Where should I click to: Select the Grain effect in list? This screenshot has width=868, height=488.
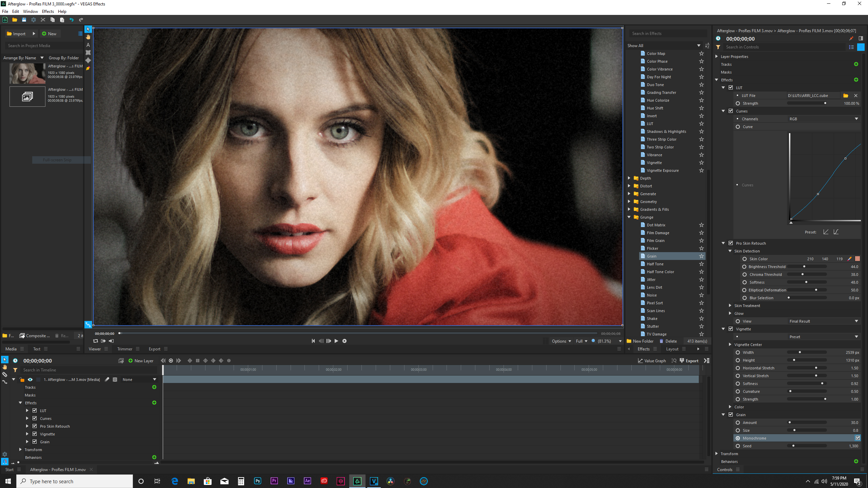click(672, 256)
